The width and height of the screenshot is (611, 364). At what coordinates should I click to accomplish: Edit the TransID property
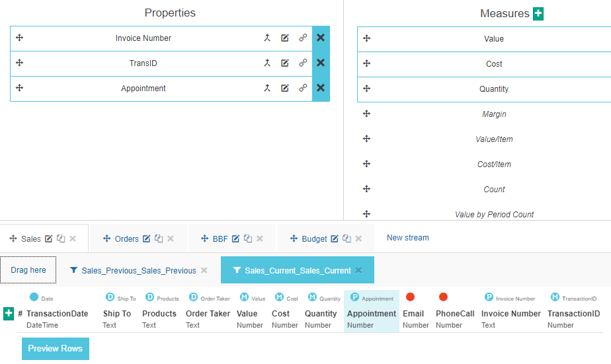[x=285, y=63]
